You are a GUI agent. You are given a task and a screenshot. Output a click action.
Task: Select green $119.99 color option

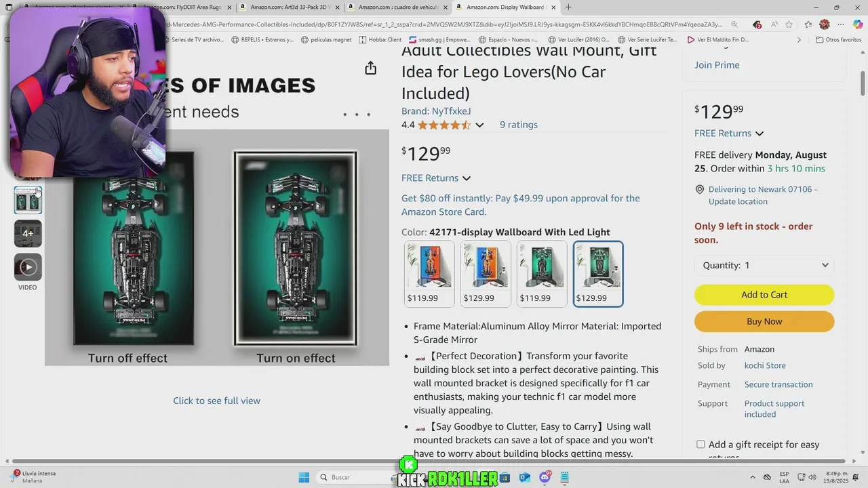[542, 274]
